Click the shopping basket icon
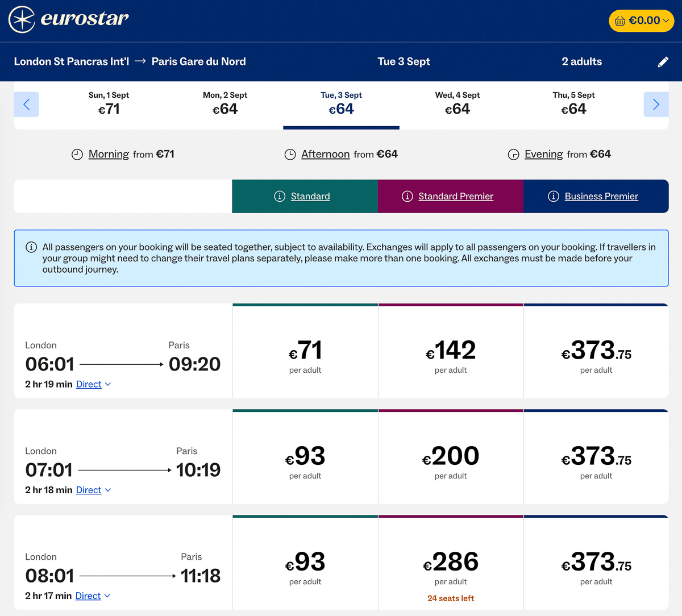 click(x=619, y=21)
